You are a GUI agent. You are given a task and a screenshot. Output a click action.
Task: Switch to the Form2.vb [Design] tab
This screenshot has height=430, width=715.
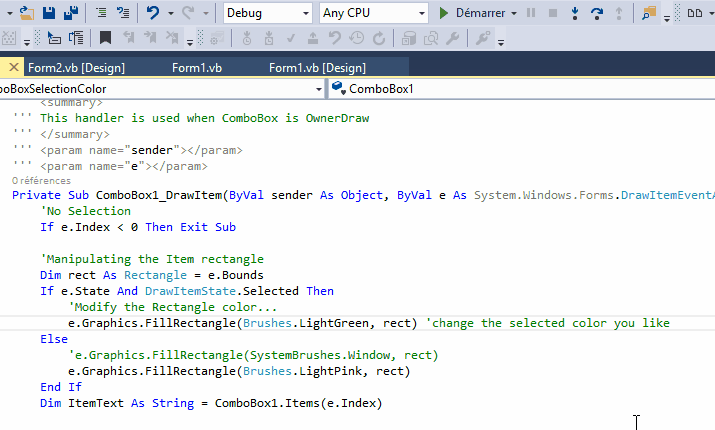coord(76,68)
